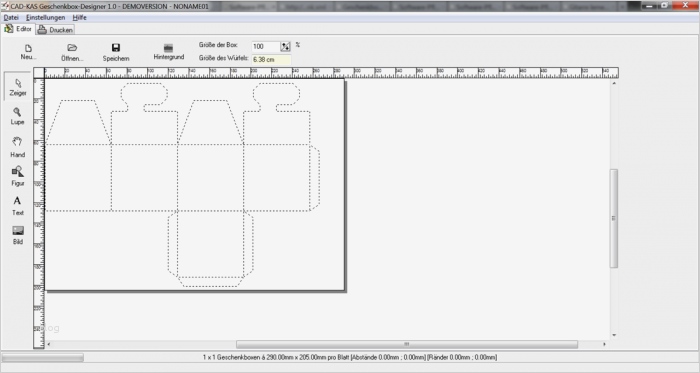Screen dimensions: 700x373
Task: Open the Einstellungen menu
Action: (x=46, y=17)
